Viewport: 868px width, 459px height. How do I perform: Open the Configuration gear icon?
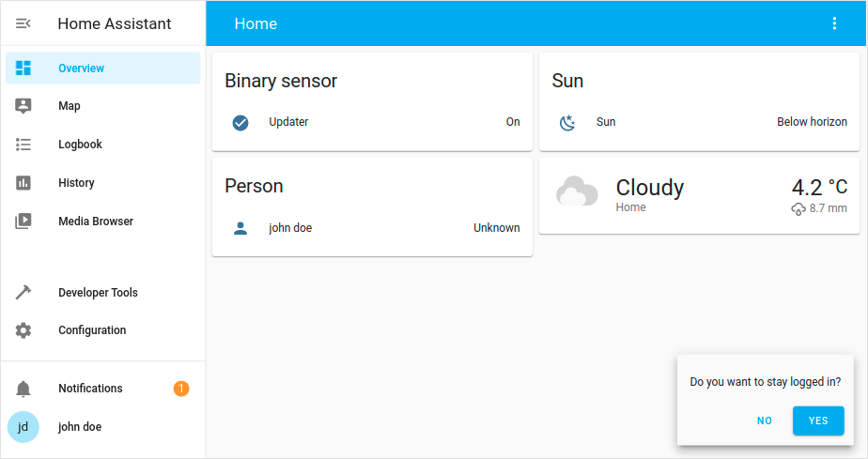(23, 330)
